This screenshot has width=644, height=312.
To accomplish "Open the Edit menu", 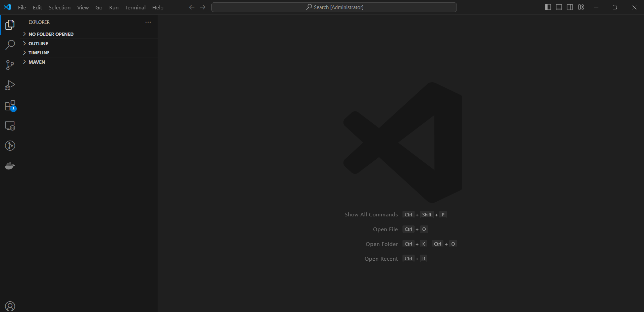I will tap(37, 7).
